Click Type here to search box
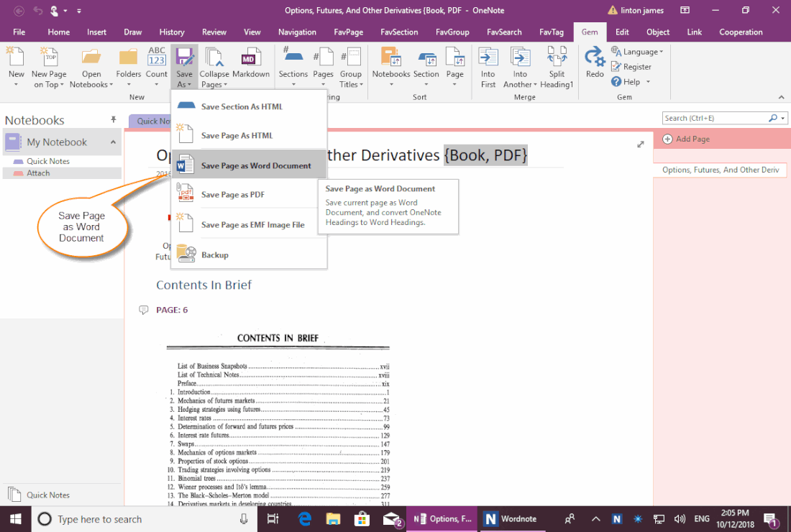Image resolution: width=791 pixels, height=532 pixels. tap(145, 519)
